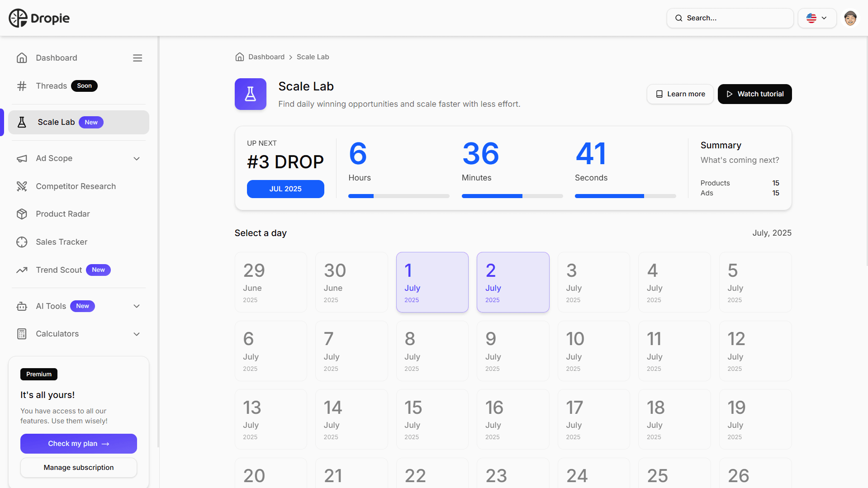The width and height of the screenshot is (868, 488).
Task: Click the New badge beside Trend Scout
Action: pyautogui.click(x=98, y=270)
